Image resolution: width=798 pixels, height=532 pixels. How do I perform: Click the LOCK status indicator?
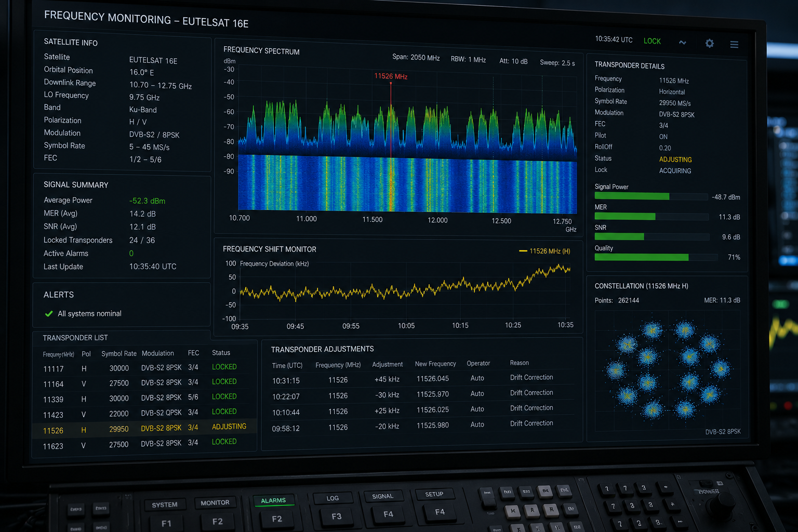click(652, 41)
